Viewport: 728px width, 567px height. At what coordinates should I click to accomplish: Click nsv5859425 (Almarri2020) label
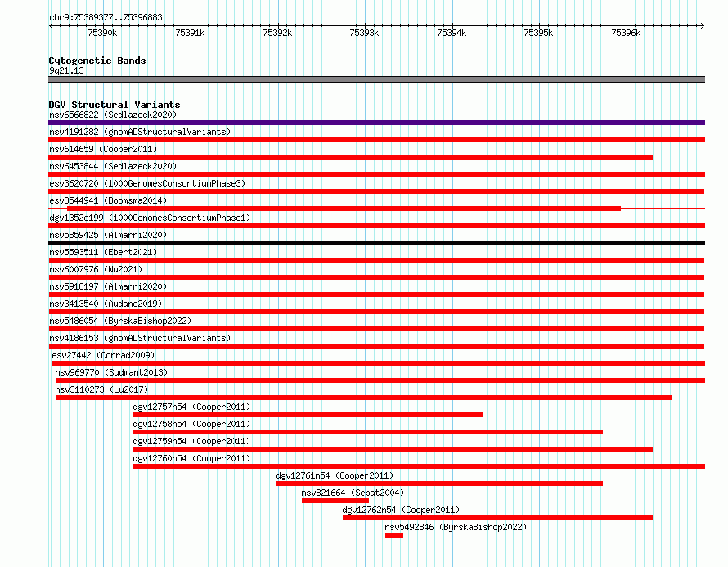[x=108, y=235]
